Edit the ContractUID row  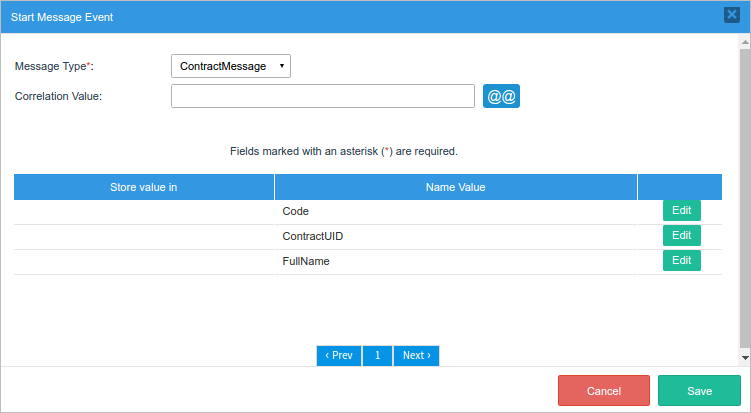coord(681,236)
